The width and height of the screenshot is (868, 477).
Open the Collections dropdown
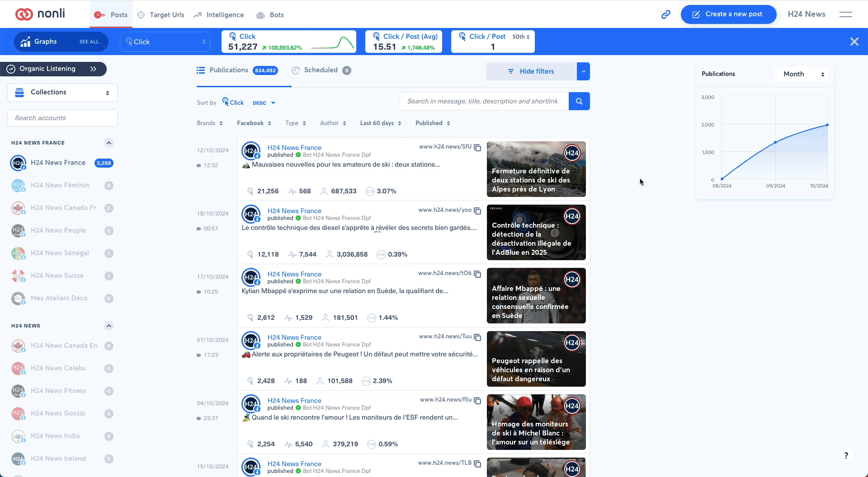(62, 92)
